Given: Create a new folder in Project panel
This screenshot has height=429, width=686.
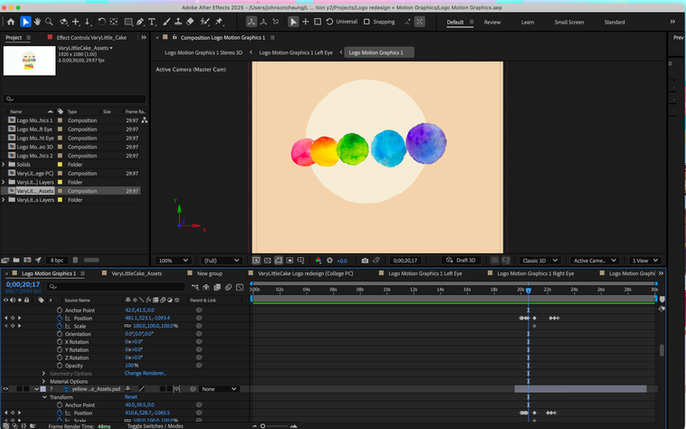Looking at the screenshot, I should click(16, 260).
